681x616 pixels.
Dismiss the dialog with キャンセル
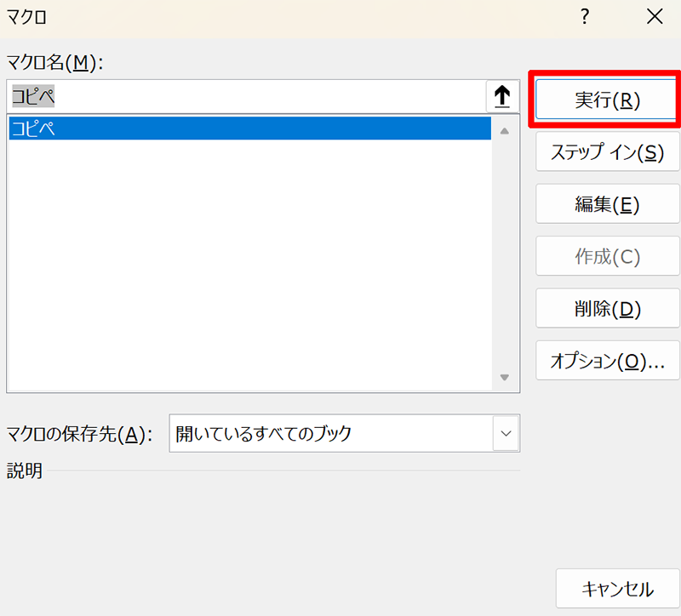pos(617,589)
